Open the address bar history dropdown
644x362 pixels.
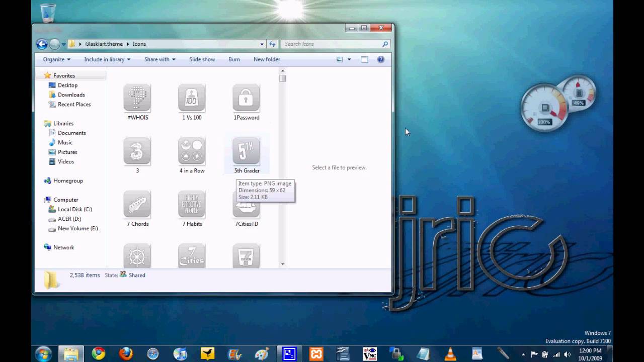pyautogui.click(x=262, y=44)
